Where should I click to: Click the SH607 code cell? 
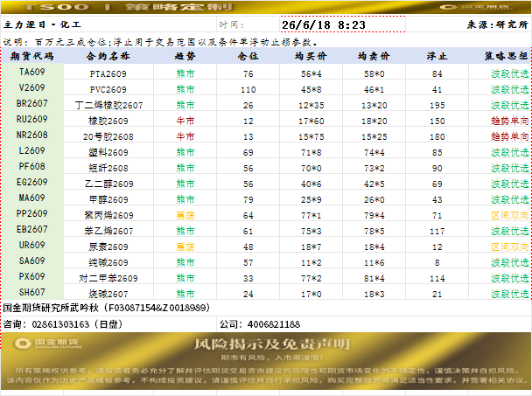point(32,292)
